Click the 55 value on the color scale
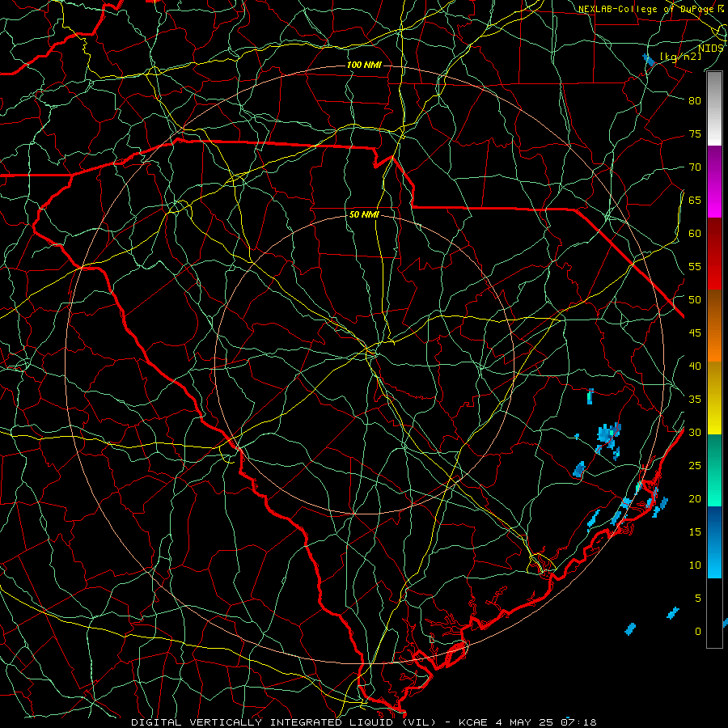The image size is (728, 728). pyautogui.click(x=695, y=267)
